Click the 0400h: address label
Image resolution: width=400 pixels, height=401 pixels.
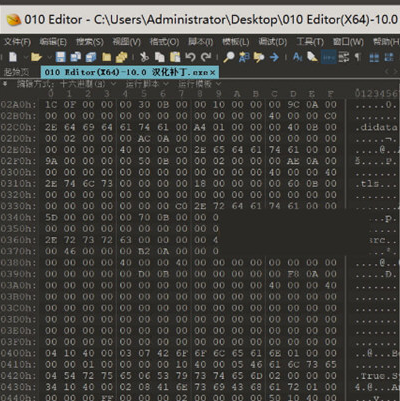tap(18, 353)
